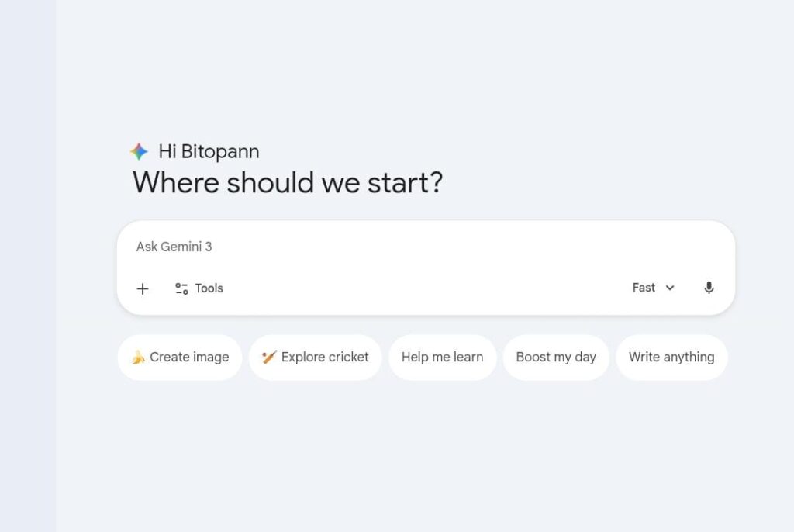The height and width of the screenshot is (532, 794).
Task: Click the Tools sliders icon
Action: click(x=181, y=288)
